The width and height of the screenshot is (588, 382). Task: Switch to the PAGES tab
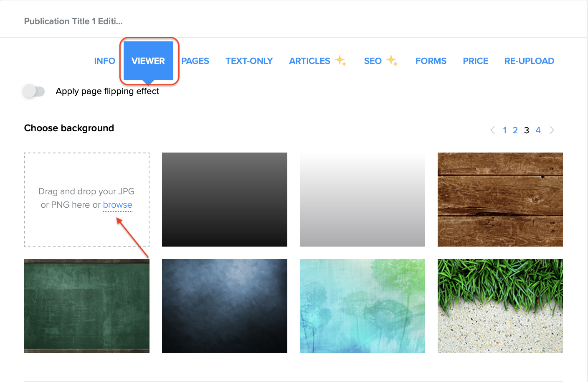point(195,61)
